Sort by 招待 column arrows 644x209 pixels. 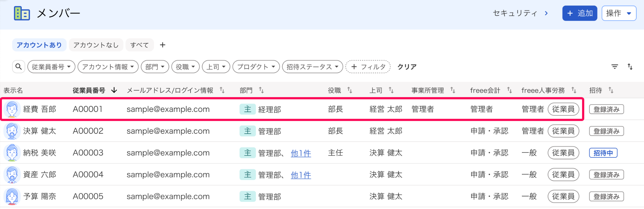pos(611,90)
